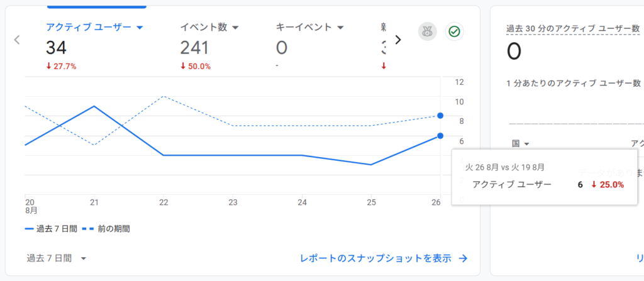Click 過去 30 分のアクティブ ユーザー数 heading
The width and height of the screenshot is (644, 281).
[573, 29]
